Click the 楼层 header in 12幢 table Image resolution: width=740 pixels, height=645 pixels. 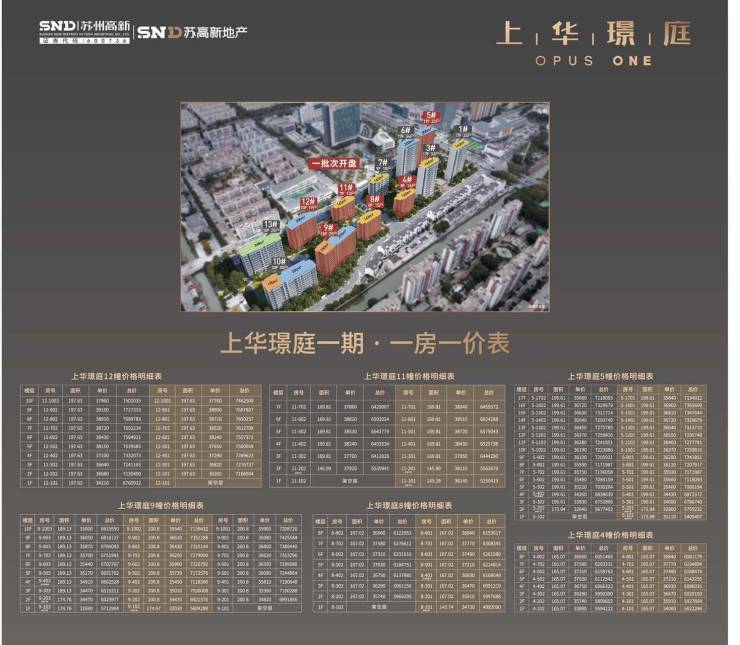(31, 391)
